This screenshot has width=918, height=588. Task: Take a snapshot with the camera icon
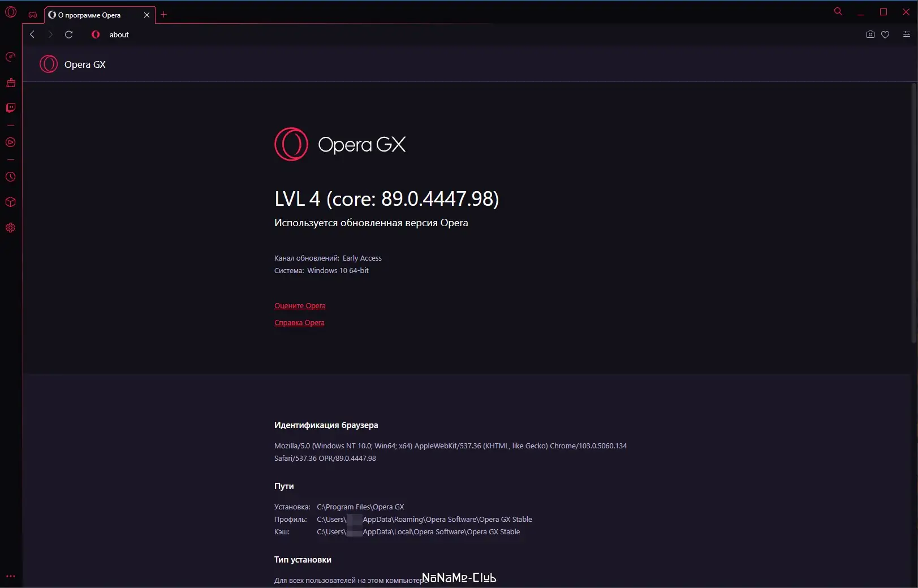point(870,34)
